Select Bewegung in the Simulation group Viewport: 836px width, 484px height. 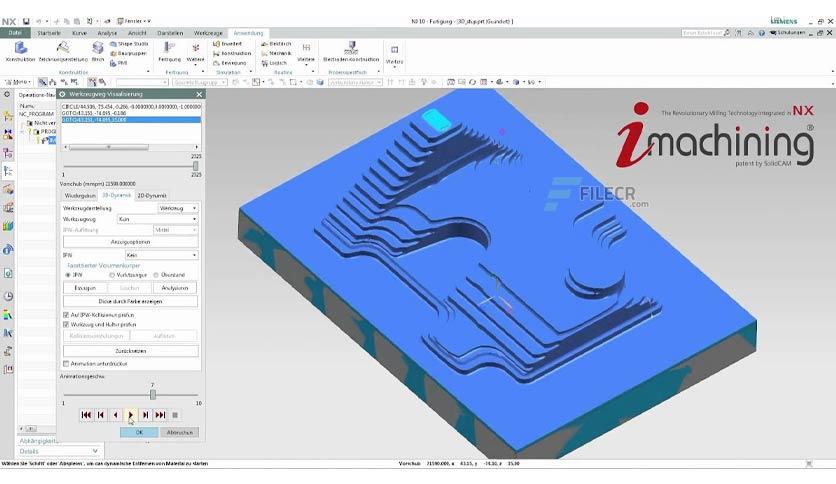230,63
